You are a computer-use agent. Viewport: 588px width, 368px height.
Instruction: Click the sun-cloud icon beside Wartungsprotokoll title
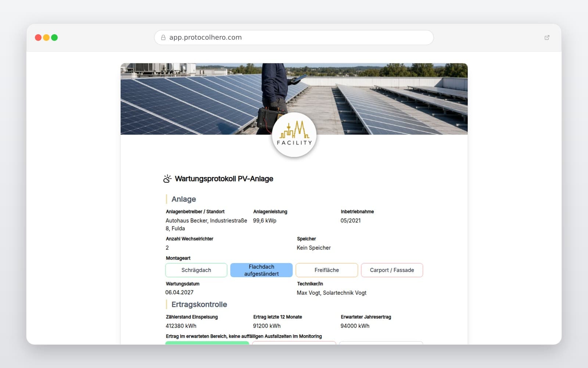click(167, 179)
